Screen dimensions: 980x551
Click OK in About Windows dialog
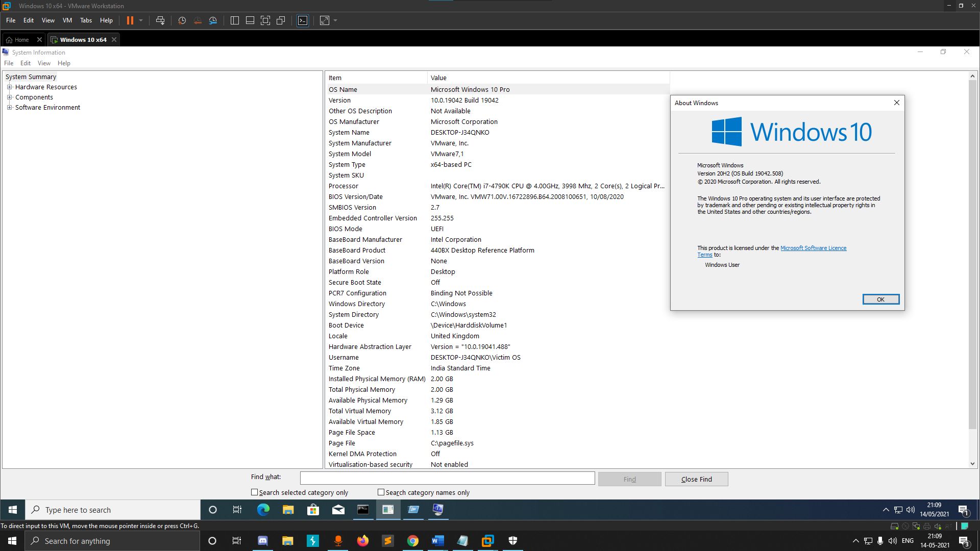pyautogui.click(x=880, y=299)
